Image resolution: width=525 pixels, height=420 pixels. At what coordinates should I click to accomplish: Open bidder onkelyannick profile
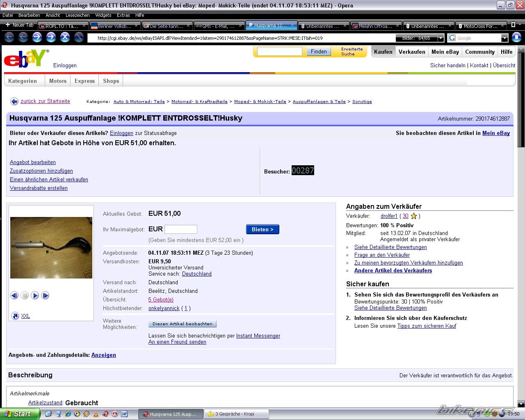click(x=164, y=308)
